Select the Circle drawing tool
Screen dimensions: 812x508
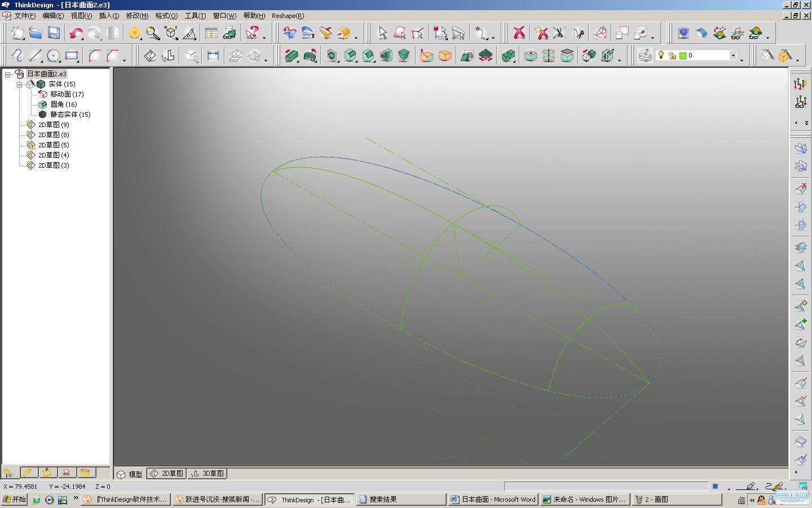(x=54, y=55)
